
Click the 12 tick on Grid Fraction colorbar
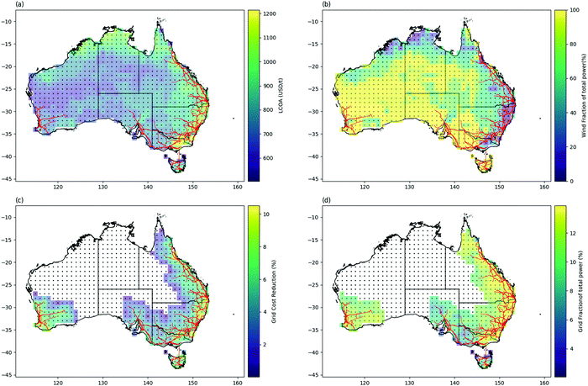[x=574, y=234]
